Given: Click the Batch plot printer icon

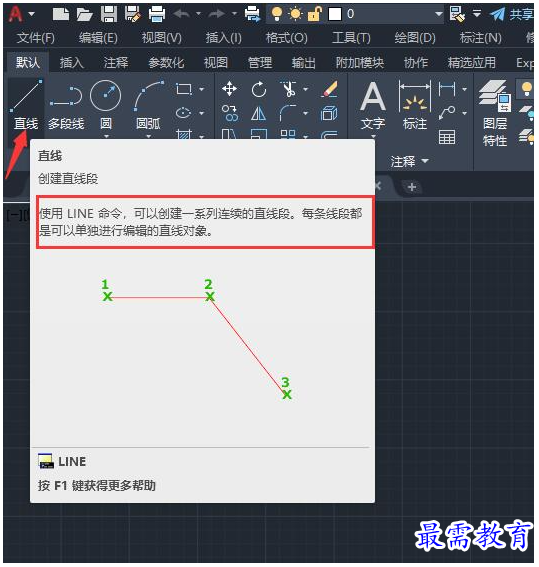Looking at the screenshot, I should [x=252, y=14].
